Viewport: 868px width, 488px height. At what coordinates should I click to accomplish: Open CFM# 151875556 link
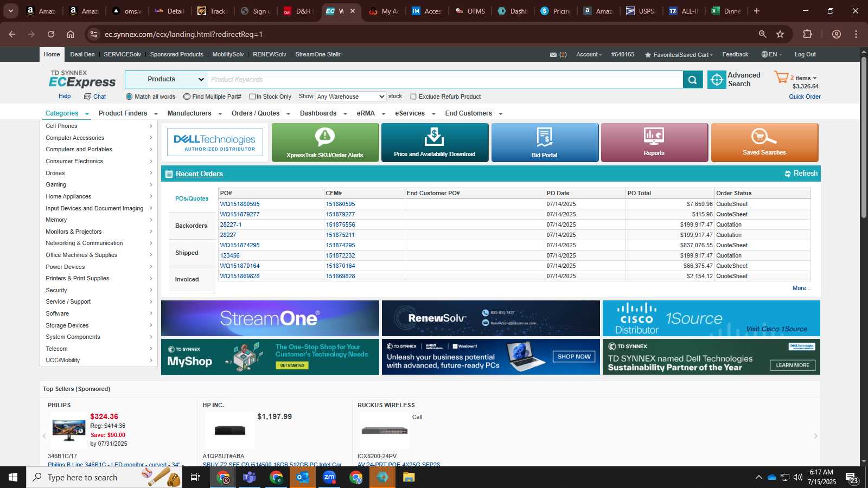pyautogui.click(x=340, y=225)
